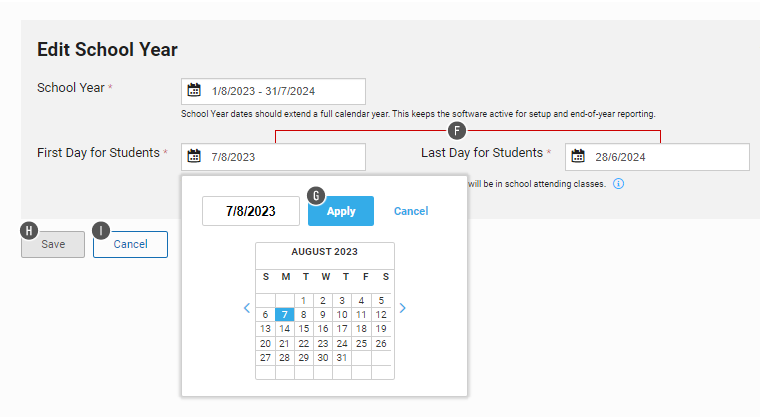760x417 pixels.
Task: Select highlighted August 7 date
Action: tap(284, 314)
